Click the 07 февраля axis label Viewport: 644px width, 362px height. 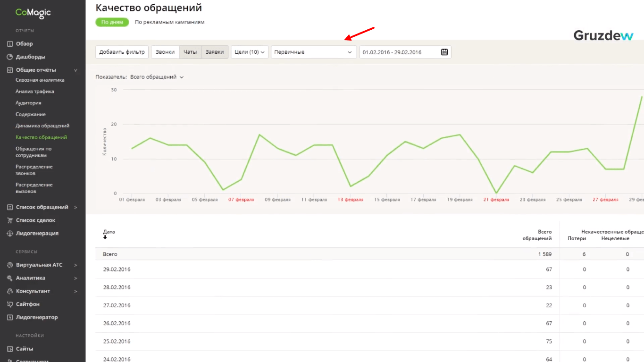point(241,200)
